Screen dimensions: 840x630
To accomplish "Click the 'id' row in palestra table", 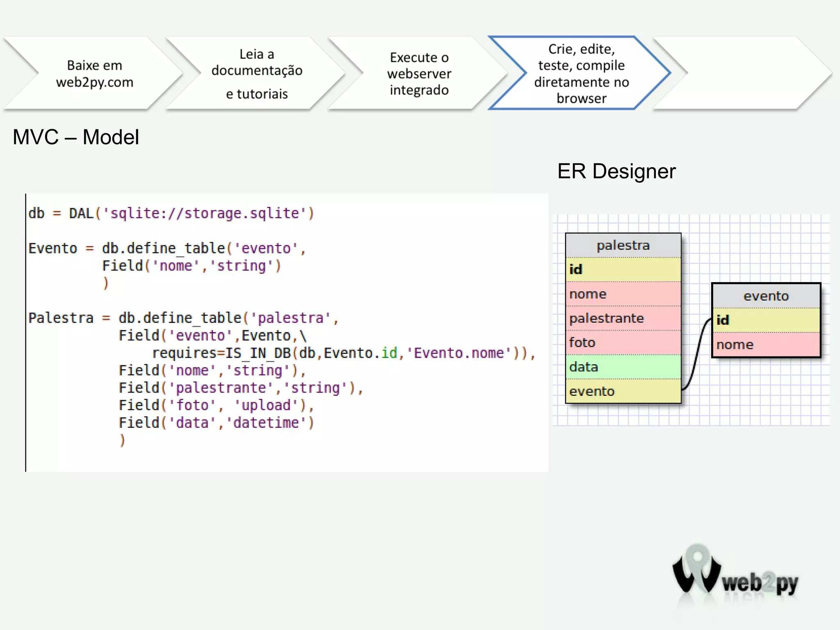I will [x=623, y=269].
